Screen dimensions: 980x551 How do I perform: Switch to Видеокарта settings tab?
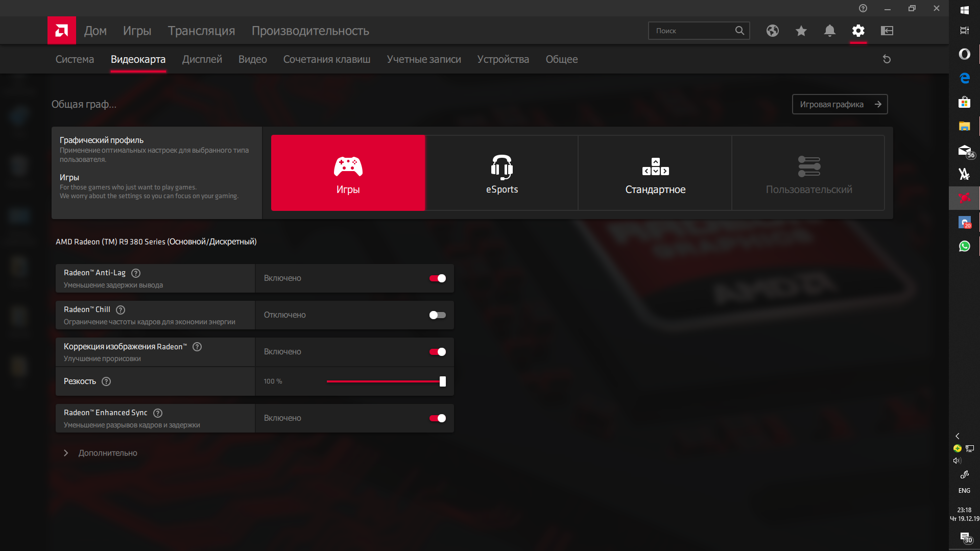[138, 59]
